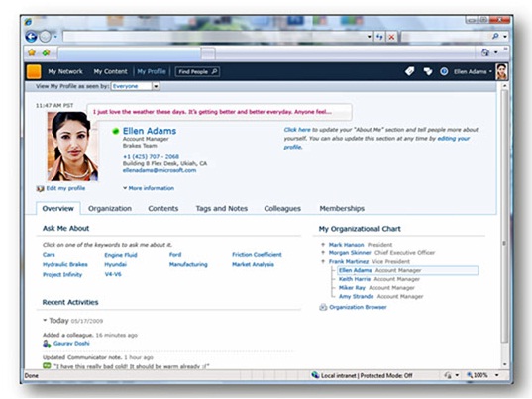Viewport: 532px width, 399px height.
Task: Expand Mark Hanson in org chart
Action: point(323,245)
